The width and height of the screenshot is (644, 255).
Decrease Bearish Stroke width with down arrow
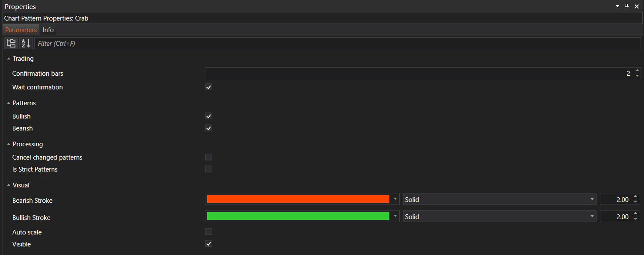tap(635, 202)
